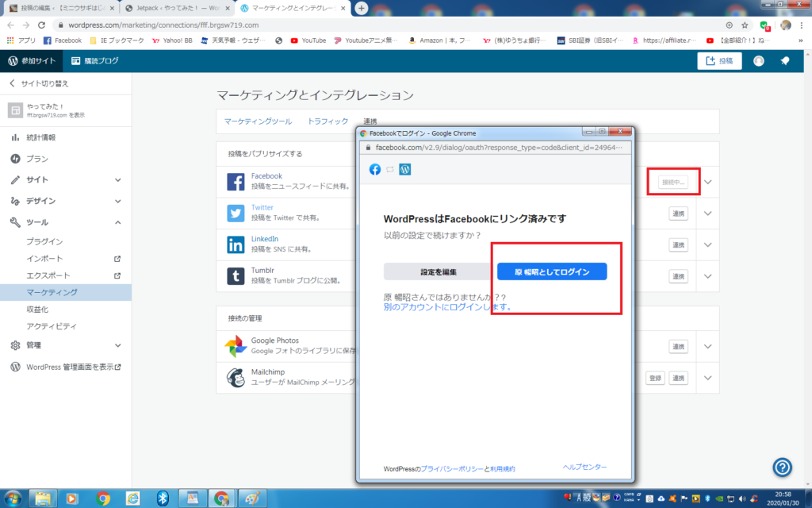Click the Mailchimp monkey icon
The width and height of the screenshot is (812, 508).
(236, 378)
